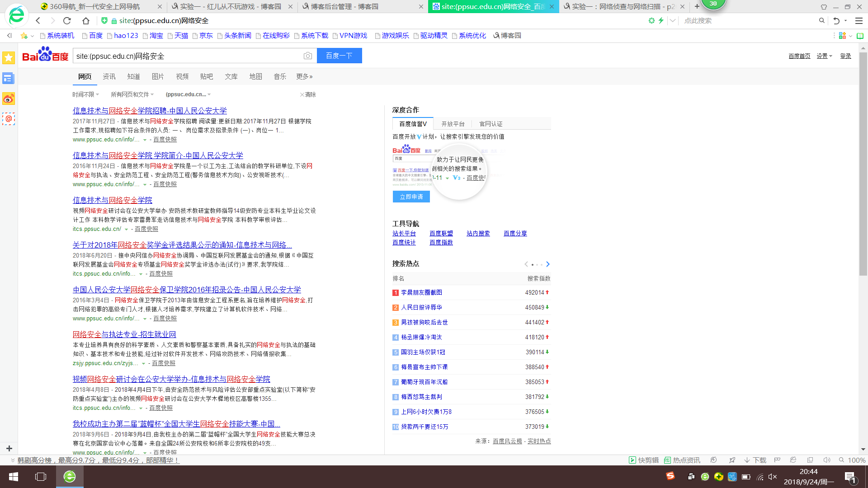Go to next search hotspot page arrow
Screen dimensions: 868x488
pyautogui.click(x=548, y=264)
